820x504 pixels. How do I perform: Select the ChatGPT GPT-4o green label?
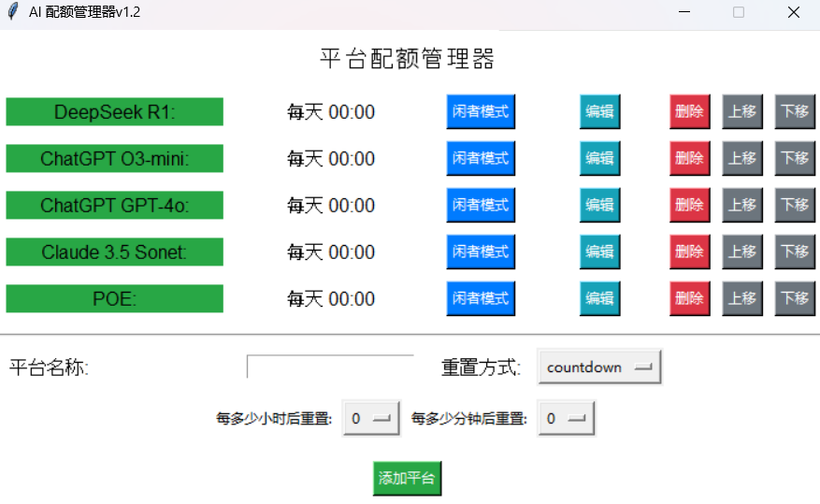(x=114, y=205)
